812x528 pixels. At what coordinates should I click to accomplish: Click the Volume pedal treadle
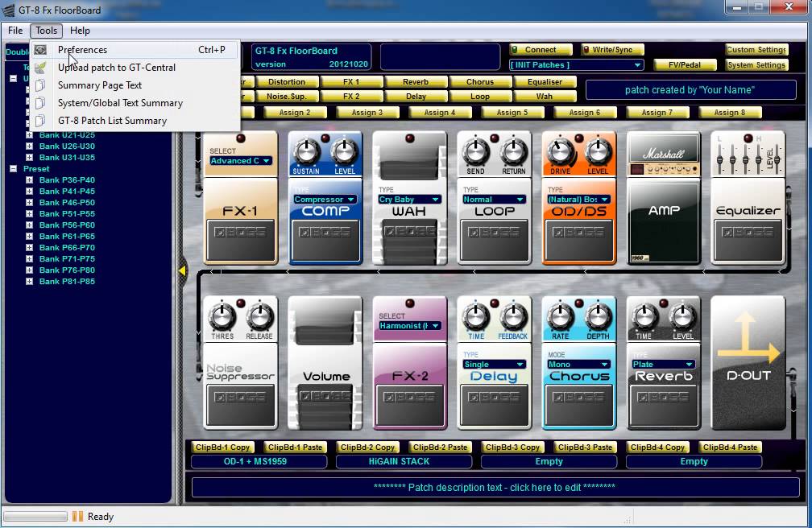325,406
